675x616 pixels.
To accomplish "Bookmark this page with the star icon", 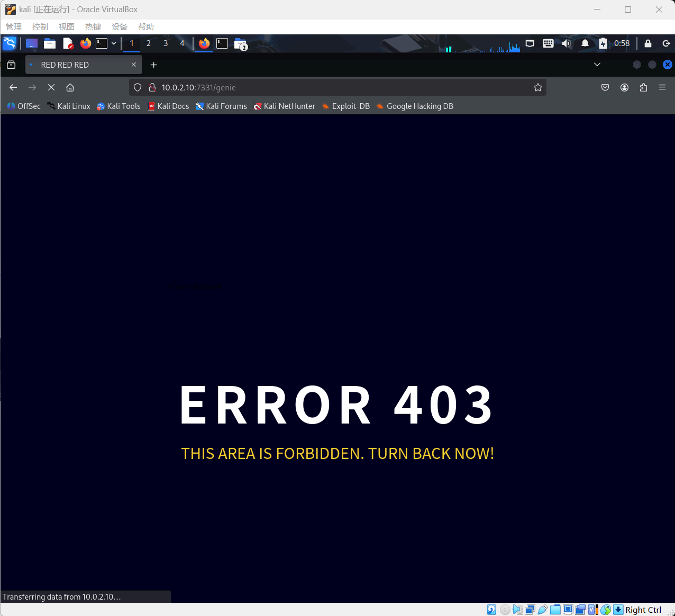I will pos(537,88).
